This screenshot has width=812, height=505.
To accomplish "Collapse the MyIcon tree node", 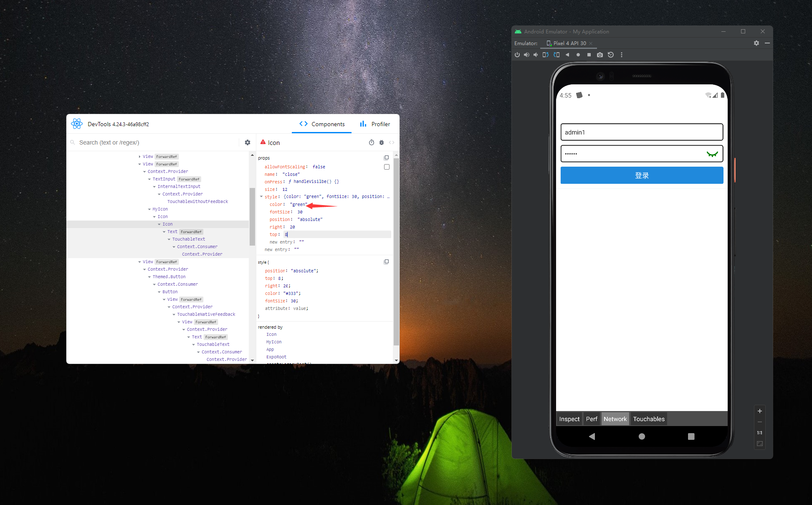I will click(x=149, y=209).
